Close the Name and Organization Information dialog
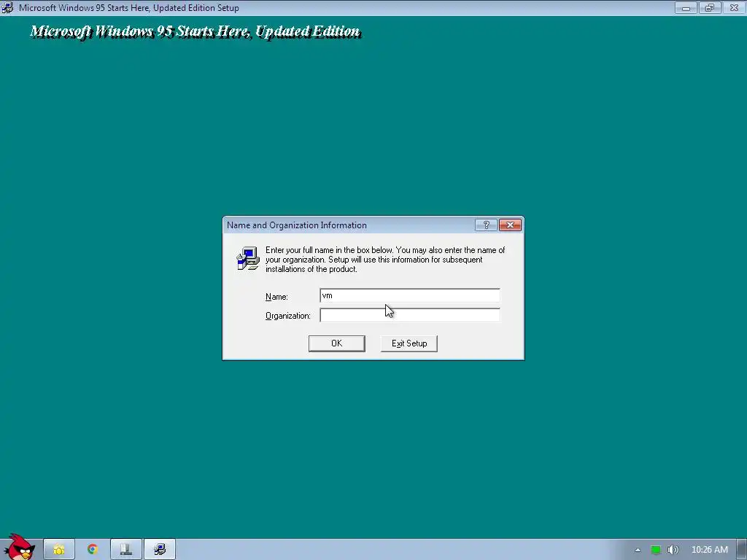Screen dimensions: 747x560 [x=510, y=225]
